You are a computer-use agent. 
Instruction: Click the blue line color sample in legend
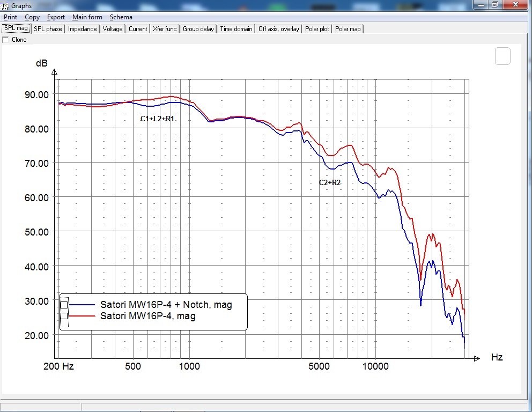(82, 305)
